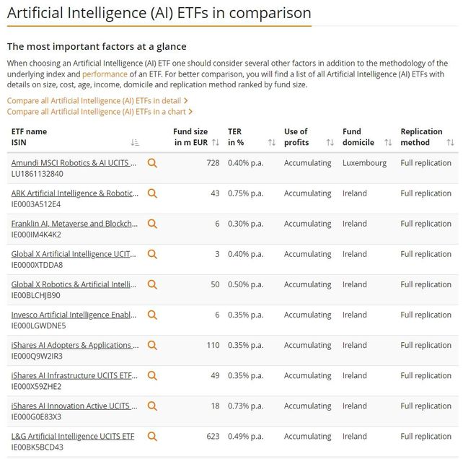Sort table by TER in % arrows
476x459 pixels.
click(272, 142)
